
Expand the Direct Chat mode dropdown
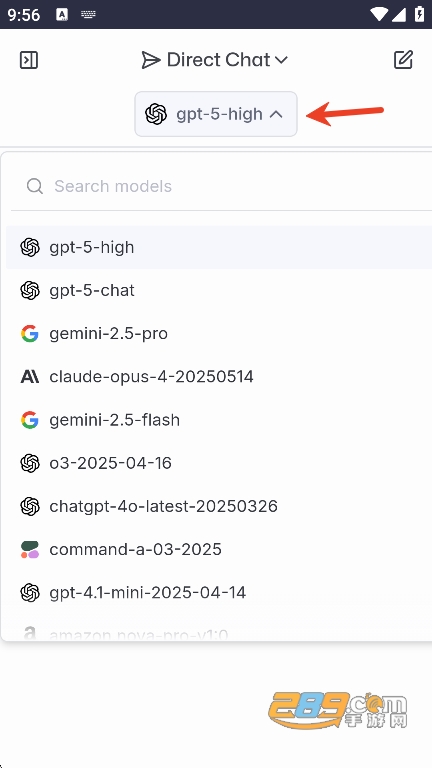[215, 60]
